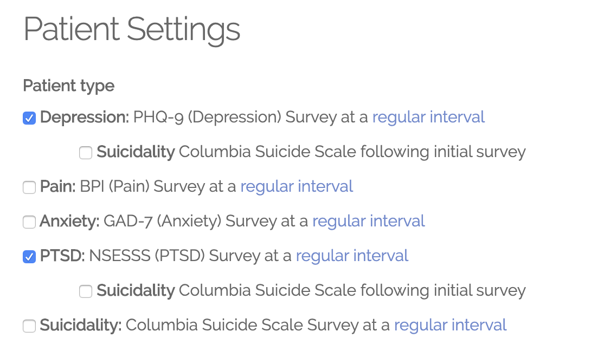Screen dimensions: 591x364
Task: Uncheck the PTSD checkbox
Action: 29,257
